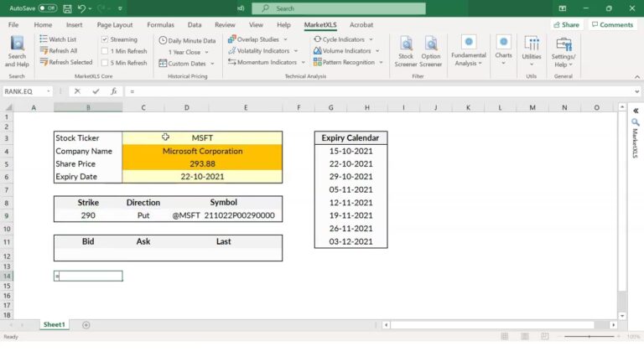Screen dimensions: 644x362
Task: Switch to the Data tab
Action: tap(195, 24)
